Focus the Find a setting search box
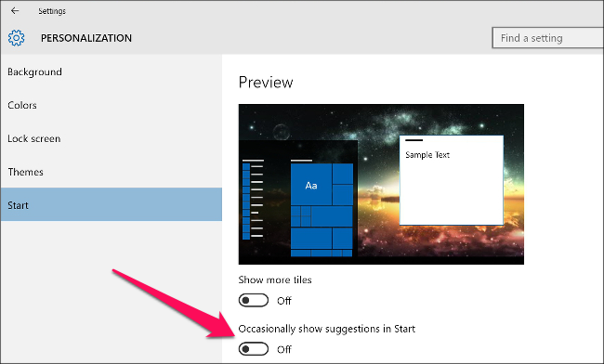This screenshot has width=604, height=364. (547, 38)
